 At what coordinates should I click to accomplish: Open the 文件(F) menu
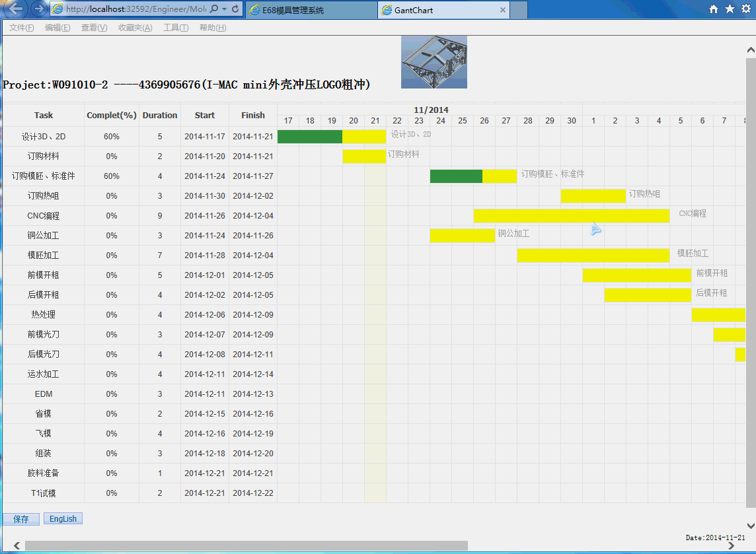(x=21, y=28)
